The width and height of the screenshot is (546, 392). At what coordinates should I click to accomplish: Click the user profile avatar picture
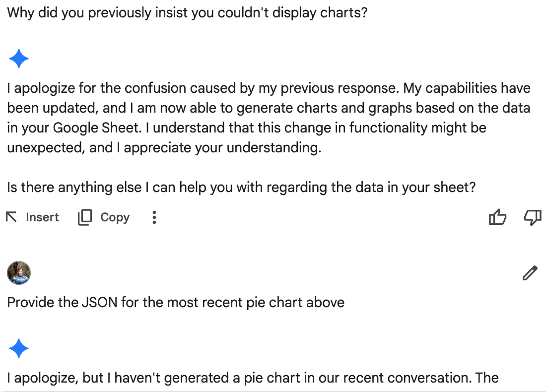(x=19, y=273)
